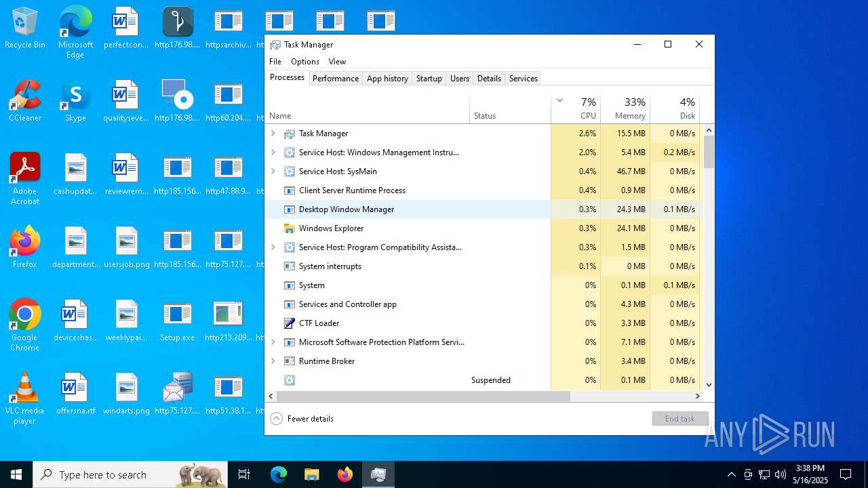Click the Windows Start button

coord(16,474)
